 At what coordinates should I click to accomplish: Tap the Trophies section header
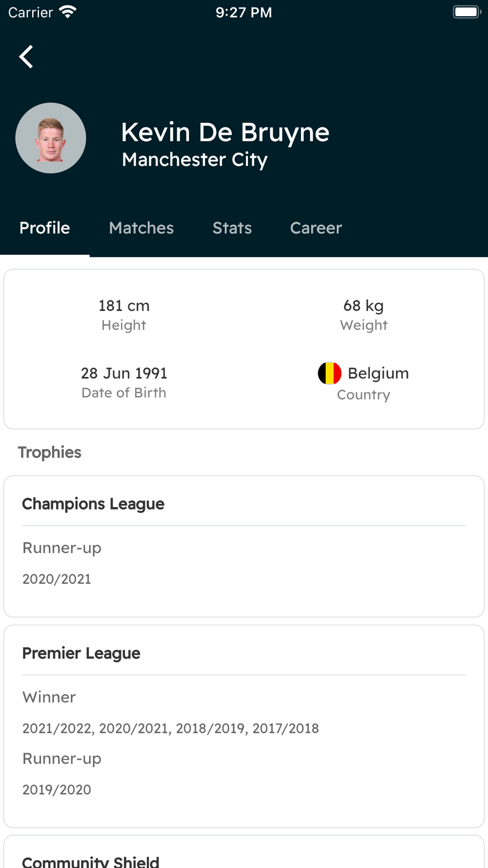coord(50,453)
